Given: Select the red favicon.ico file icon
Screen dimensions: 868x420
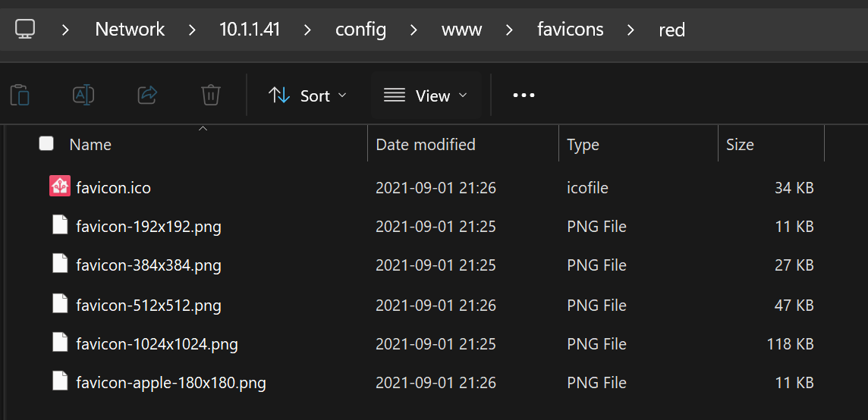Looking at the screenshot, I should click(60, 186).
